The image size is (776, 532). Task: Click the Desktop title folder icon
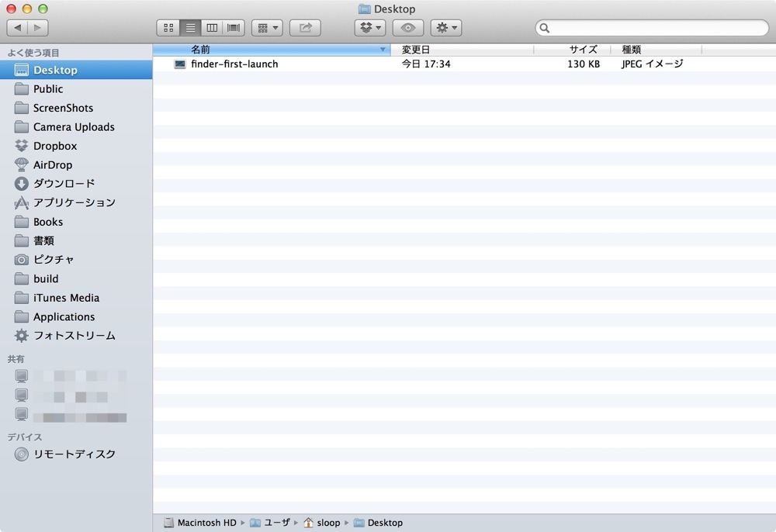[x=364, y=9]
